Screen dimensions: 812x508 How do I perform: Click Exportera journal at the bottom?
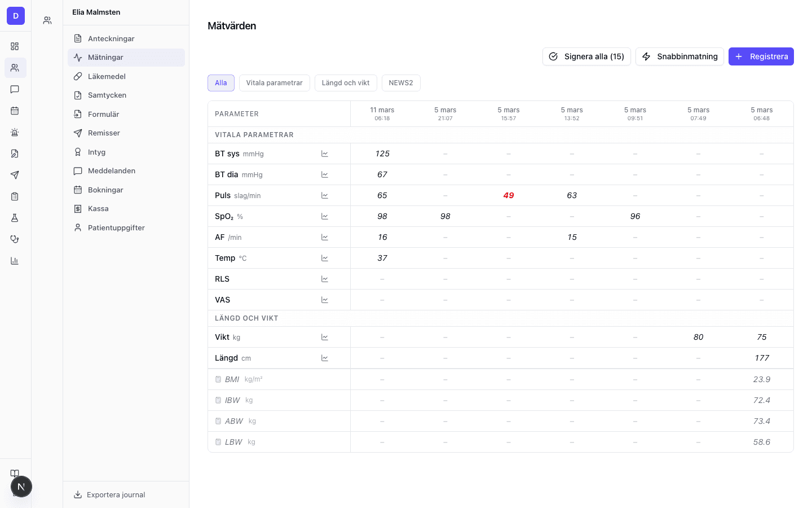(115, 494)
